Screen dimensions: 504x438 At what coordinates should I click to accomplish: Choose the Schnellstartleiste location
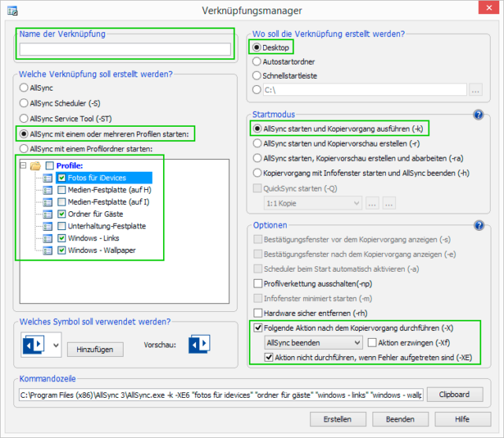tap(257, 76)
